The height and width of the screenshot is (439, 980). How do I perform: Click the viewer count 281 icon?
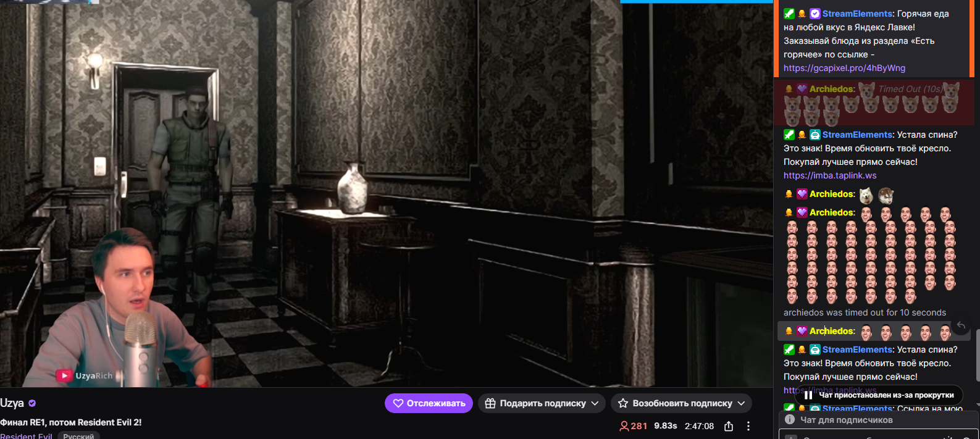(x=624, y=426)
